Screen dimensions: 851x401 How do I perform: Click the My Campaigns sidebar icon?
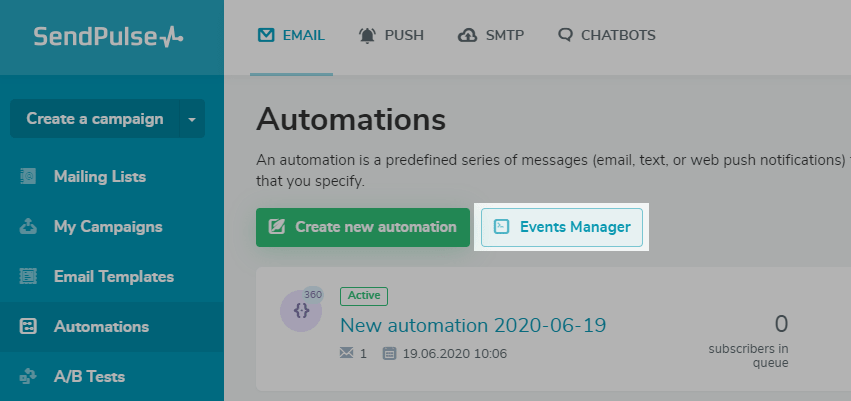[29, 227]
